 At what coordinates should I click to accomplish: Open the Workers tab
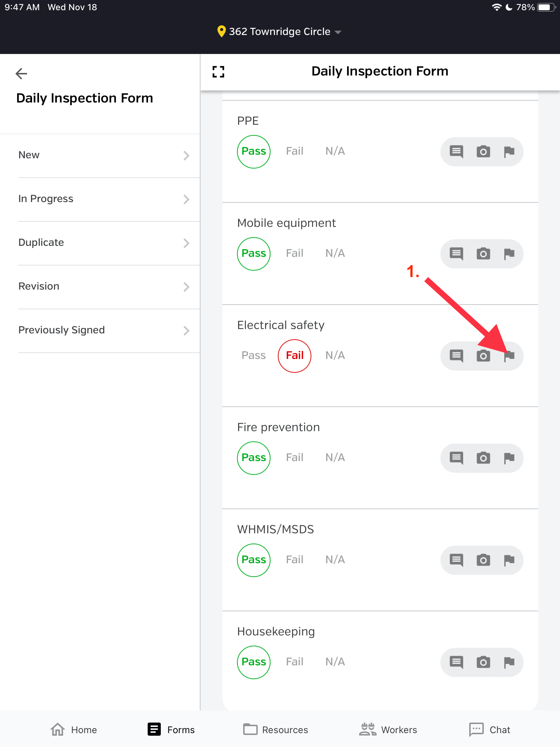(388, 729)
